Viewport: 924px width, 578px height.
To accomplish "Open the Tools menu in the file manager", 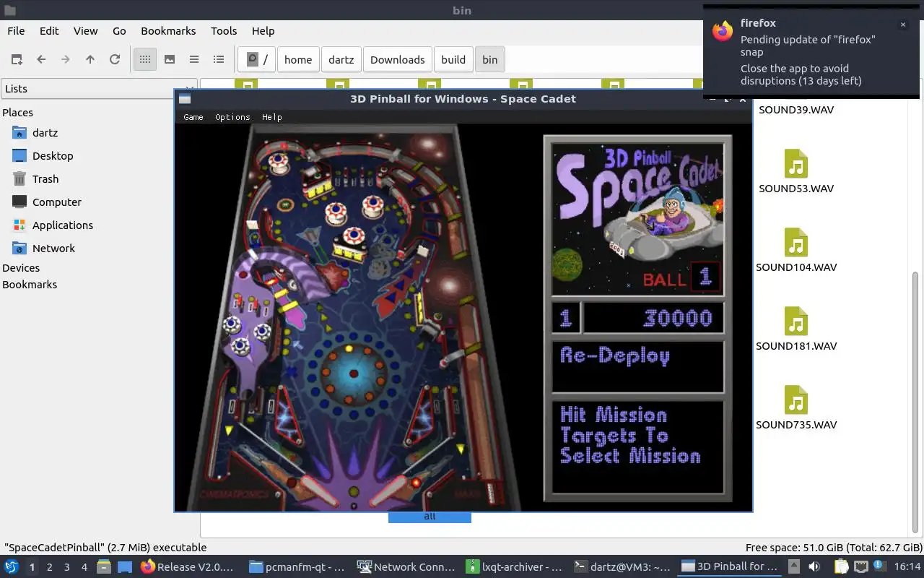I will (x=224, y=30).
